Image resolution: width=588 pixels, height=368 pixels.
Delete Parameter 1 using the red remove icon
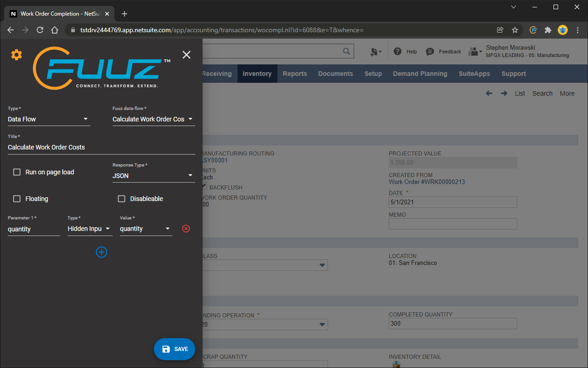(186, 228)
